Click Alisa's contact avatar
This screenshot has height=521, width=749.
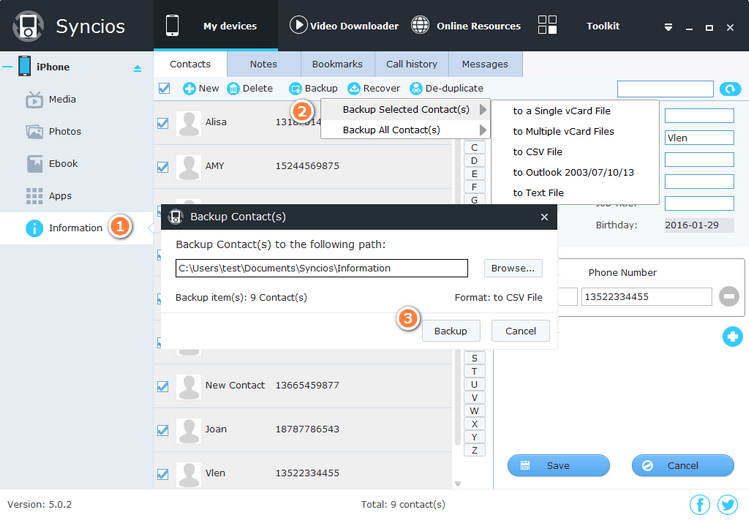point(189,124)
